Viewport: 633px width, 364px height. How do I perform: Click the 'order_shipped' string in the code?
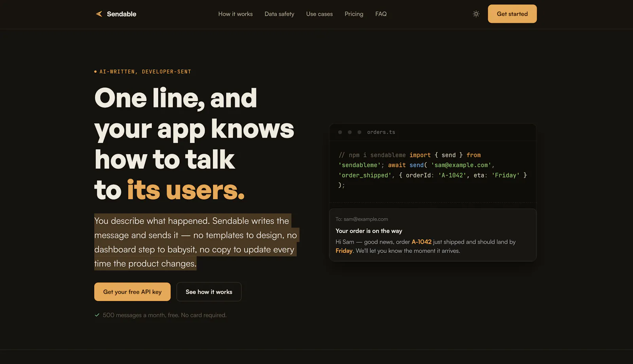[x=365, y=175]
